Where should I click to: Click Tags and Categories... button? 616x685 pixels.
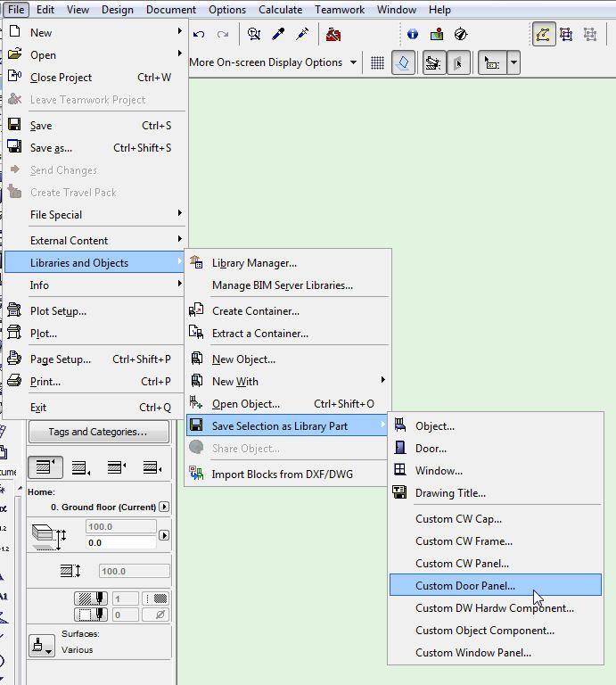coord(99,432)
